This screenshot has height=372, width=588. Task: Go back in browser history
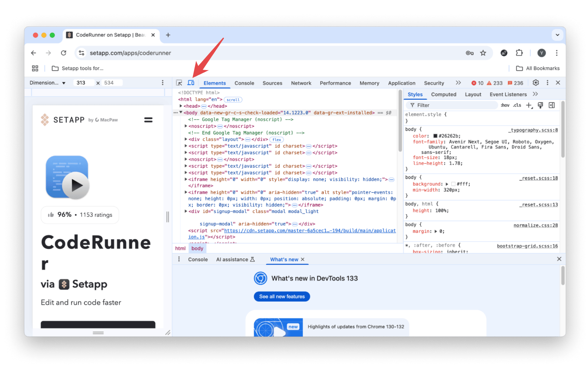tap(34, 53)
